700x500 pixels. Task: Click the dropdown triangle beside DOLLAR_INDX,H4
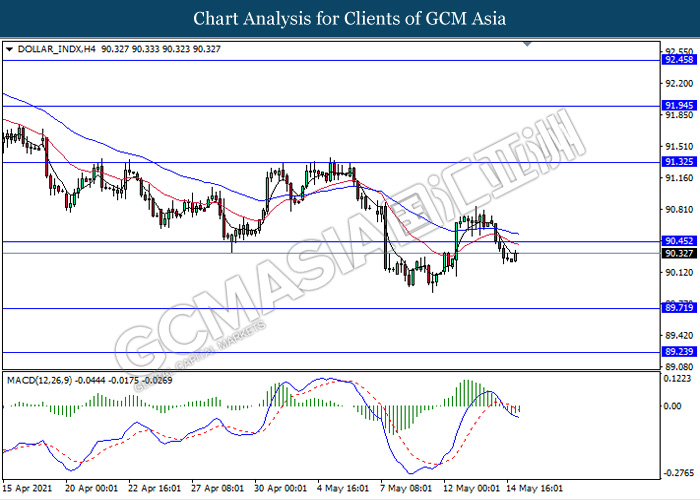[x=9, y=49]
